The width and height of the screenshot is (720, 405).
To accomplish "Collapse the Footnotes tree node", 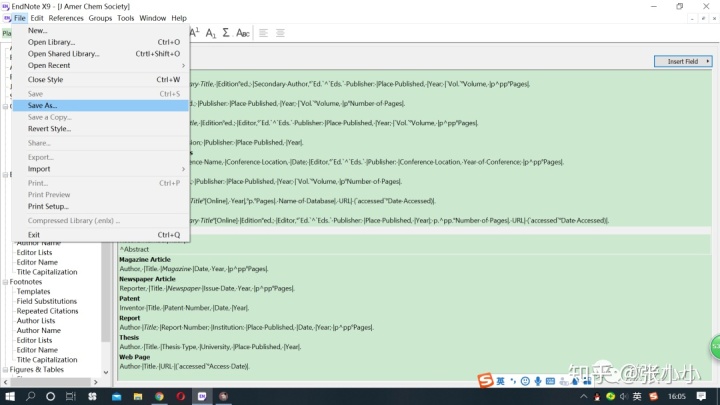I will (5, 282).
